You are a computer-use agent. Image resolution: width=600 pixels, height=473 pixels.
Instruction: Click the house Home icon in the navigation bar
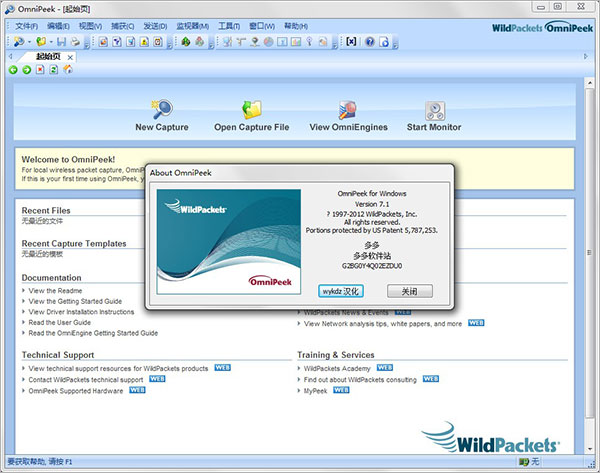pyautogui.click(x=68, y=69)
